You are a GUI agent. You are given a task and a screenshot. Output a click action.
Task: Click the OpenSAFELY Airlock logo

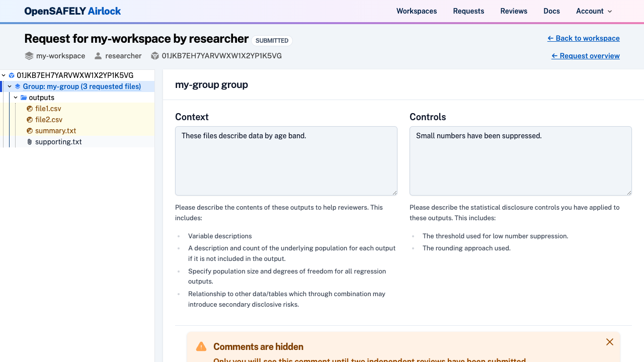72,11
